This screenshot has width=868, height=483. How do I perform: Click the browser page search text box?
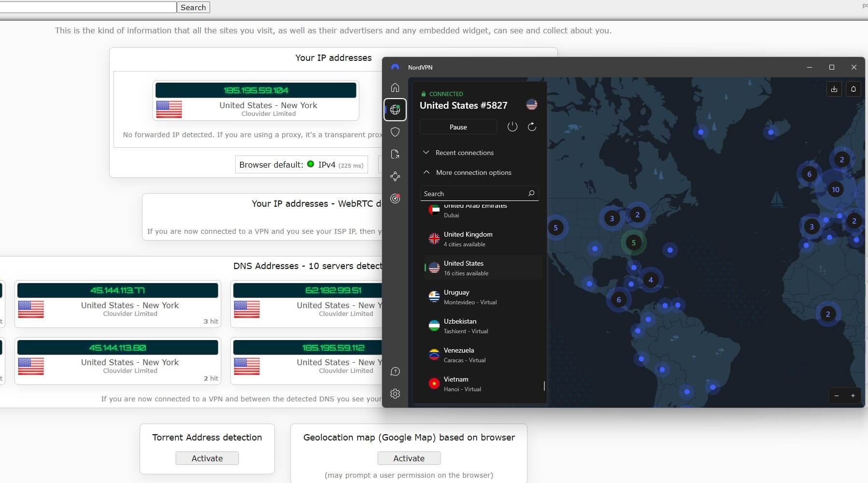click(88, 7)
